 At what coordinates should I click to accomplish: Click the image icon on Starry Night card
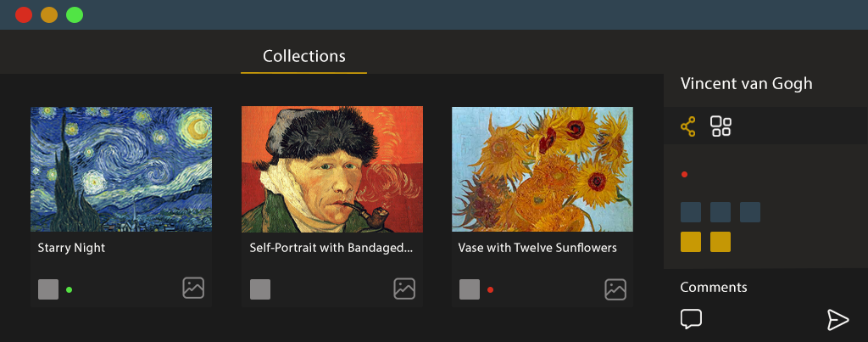coord(193,289)
